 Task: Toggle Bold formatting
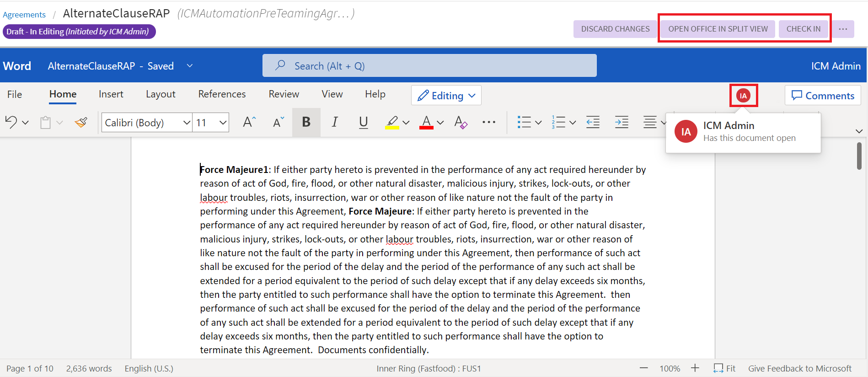pos(306,122)
